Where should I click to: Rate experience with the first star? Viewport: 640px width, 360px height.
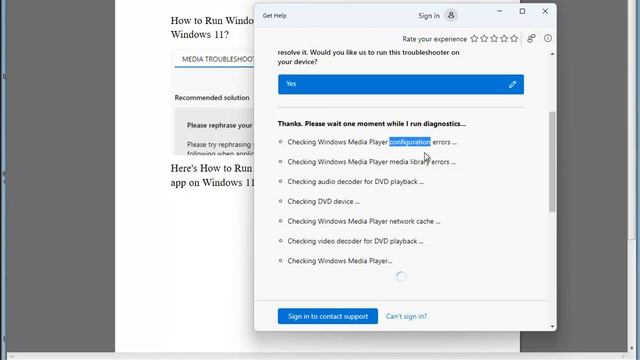click(x=474, y=39)
